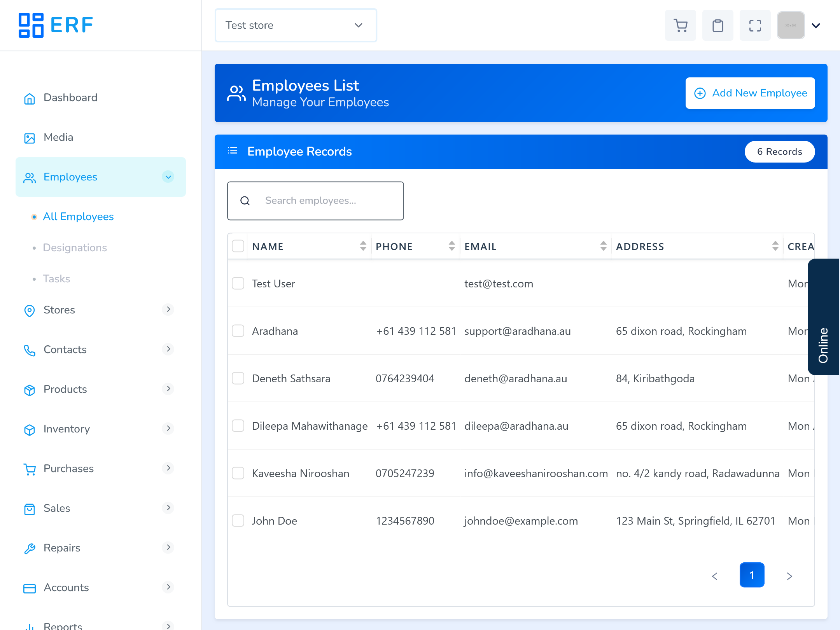Image resolution: width=840 pixels, height=630 pixels.
Task: Open the clipboard icon in top bar
Action: point(717,26)
